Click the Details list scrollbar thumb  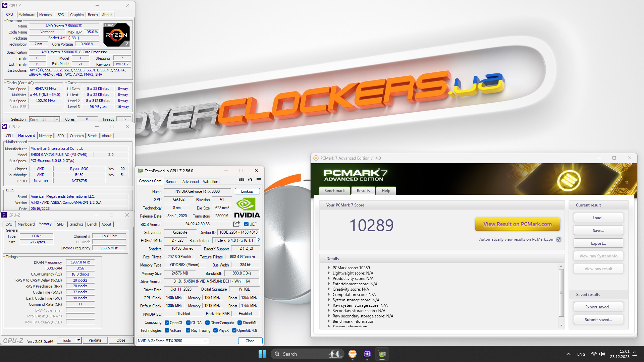tap(561, 293)
